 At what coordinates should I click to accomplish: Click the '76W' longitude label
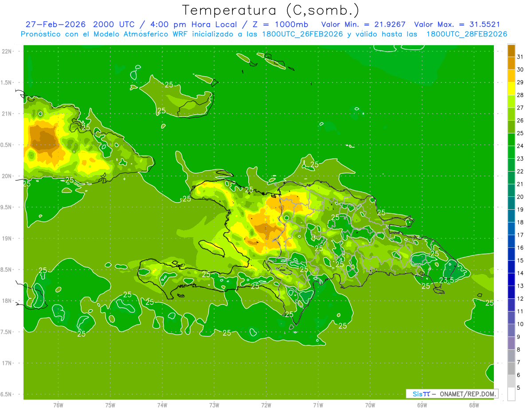coord(58,405)
